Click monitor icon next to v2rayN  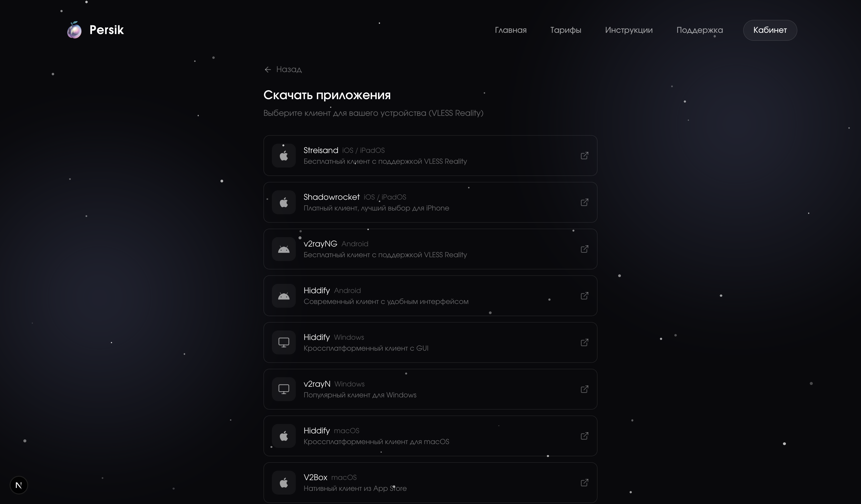(x=284, y=389)
